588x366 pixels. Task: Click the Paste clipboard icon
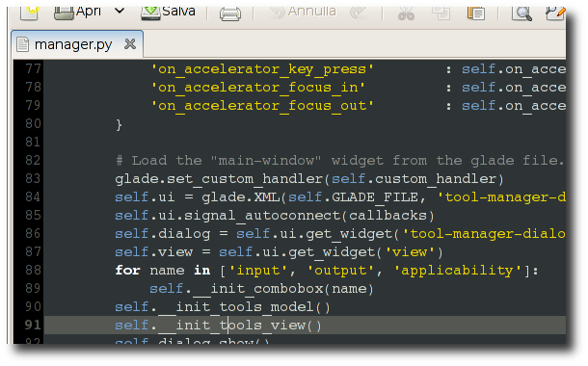click(476, 13)
